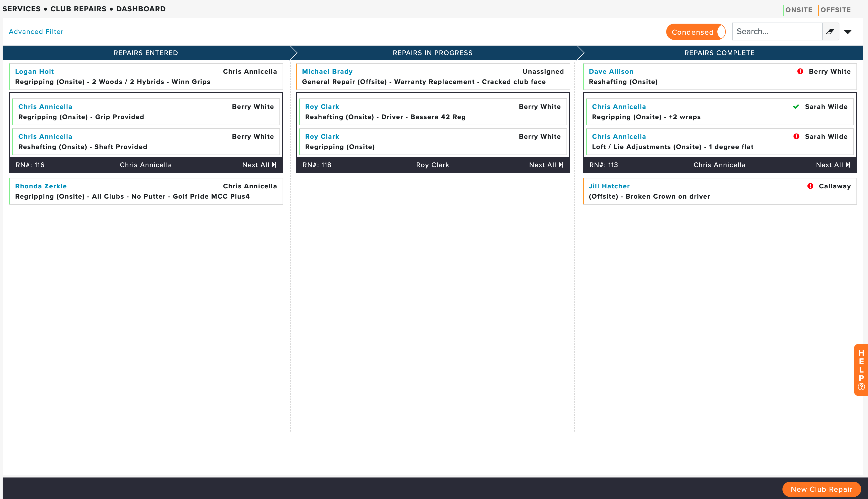Open Michael Brady customer link
868x499 pixels.
(x=327, y=71)
